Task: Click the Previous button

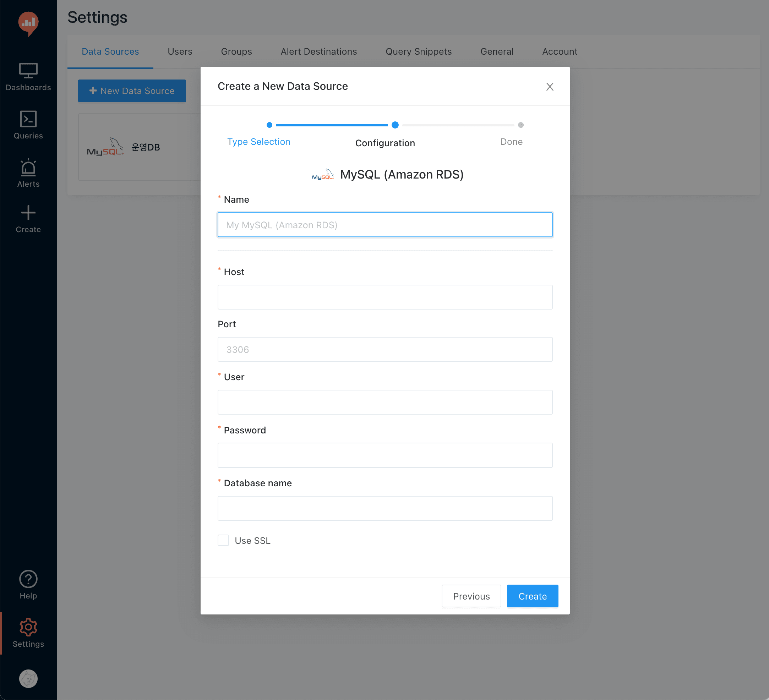Action: [471, 596]
